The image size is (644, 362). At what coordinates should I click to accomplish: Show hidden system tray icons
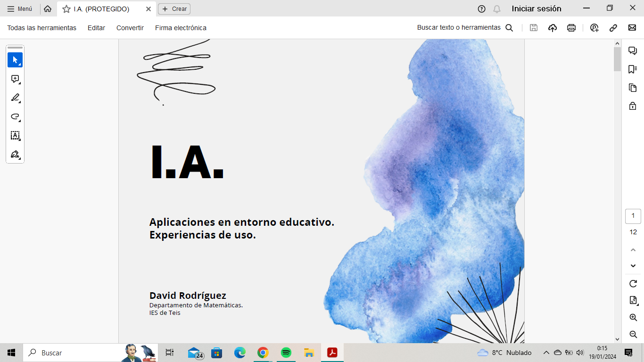coord(546,353)
